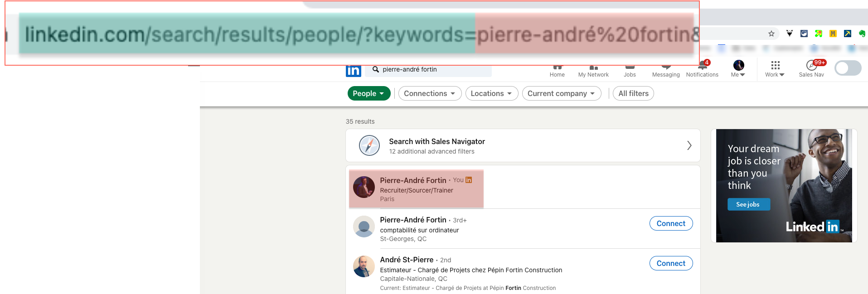Toggle the switch beside Sales Nav
The width and height of the screenshot is (868, 294).
point(848,68)
